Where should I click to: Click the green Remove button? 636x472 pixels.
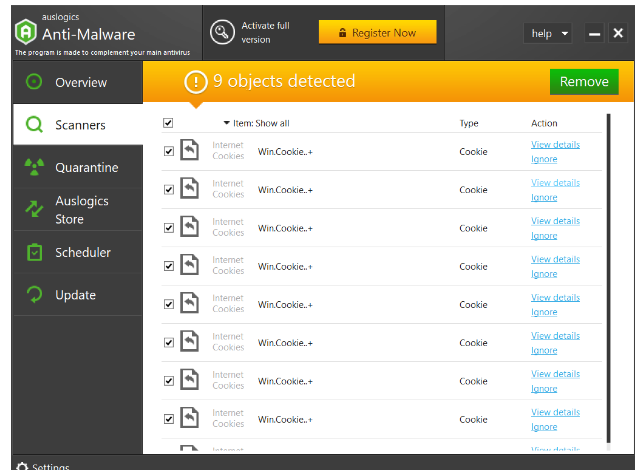[x=584, y=82]
